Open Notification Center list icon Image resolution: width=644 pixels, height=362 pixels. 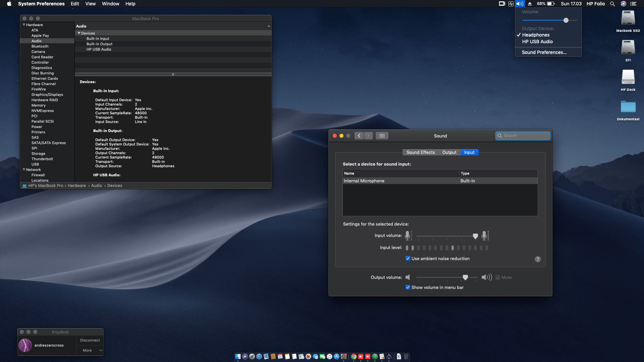click(x=633, y=4)
